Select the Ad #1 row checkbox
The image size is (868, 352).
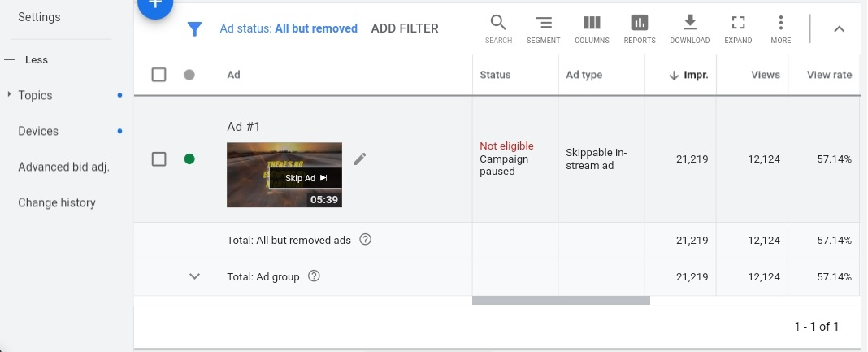click(159, 159)
